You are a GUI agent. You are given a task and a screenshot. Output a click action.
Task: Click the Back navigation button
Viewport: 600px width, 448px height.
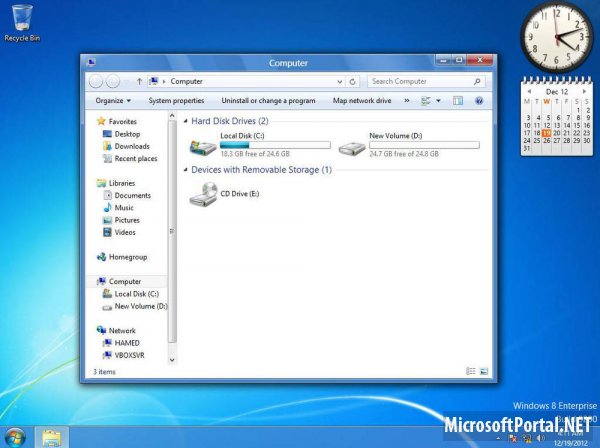[x=96, y=81]
